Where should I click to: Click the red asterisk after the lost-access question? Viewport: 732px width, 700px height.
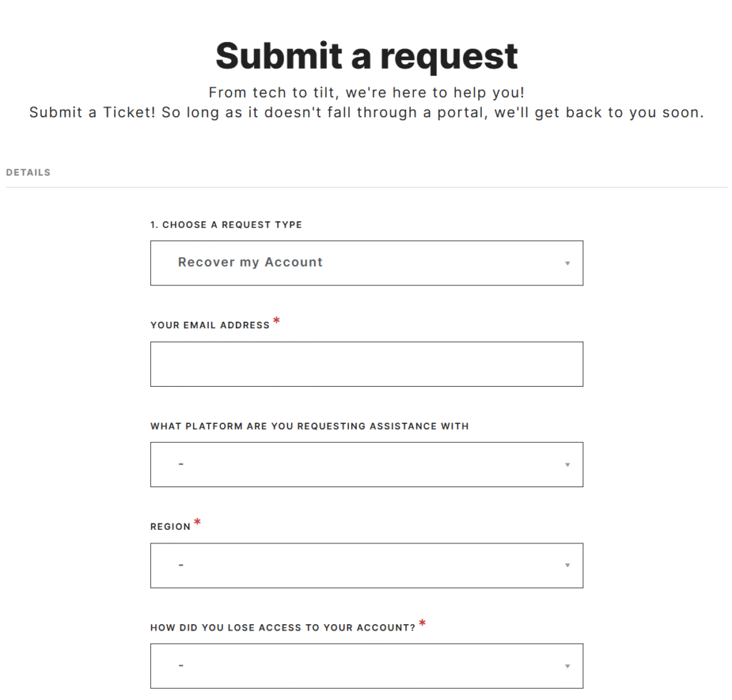coord(422,624)
